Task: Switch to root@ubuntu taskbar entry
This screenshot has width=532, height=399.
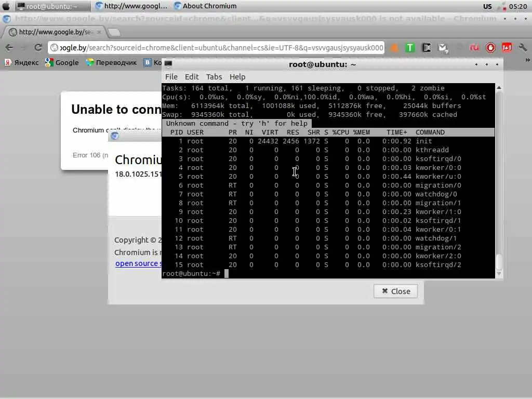Action: tap(53, 6)
